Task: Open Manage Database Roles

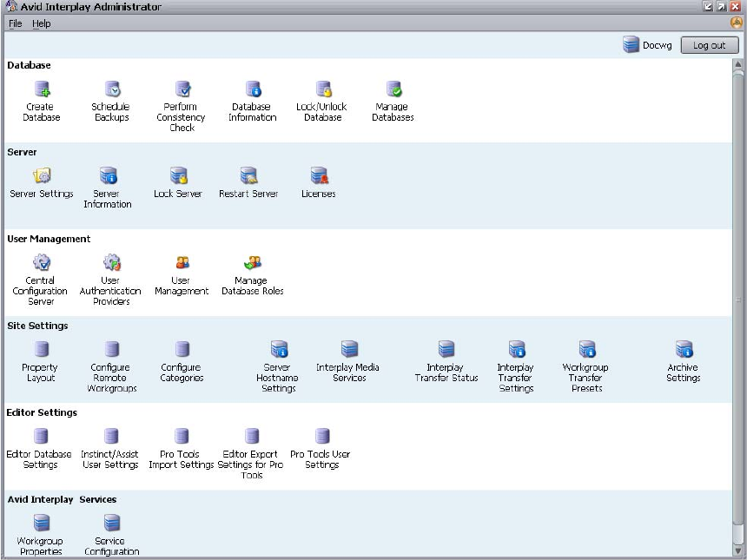Action: point(252,274)
